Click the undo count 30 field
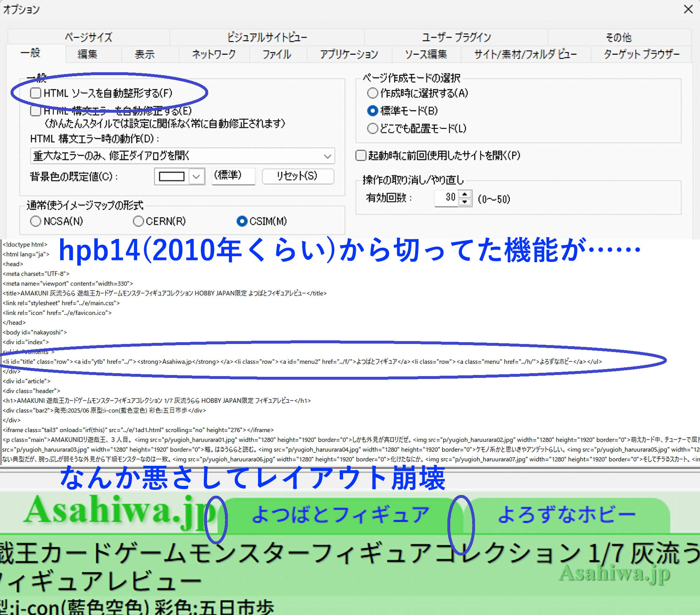The height and width of the screenshot is (615, 700). (447, 198)
